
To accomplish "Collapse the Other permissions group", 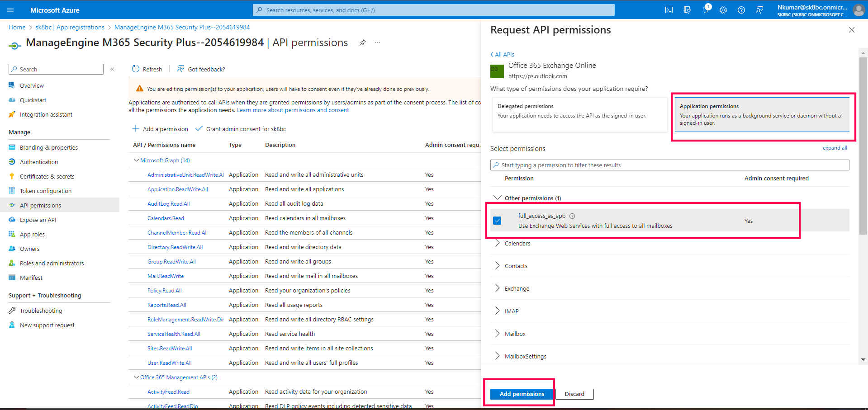I will [497, 198].
